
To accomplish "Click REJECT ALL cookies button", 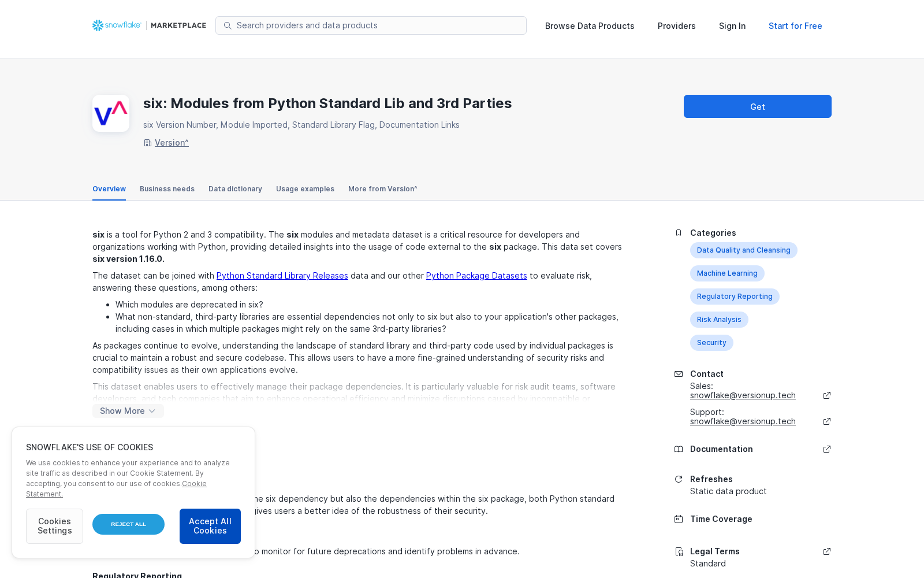I will pyautogui.click(x=128, y=524).
